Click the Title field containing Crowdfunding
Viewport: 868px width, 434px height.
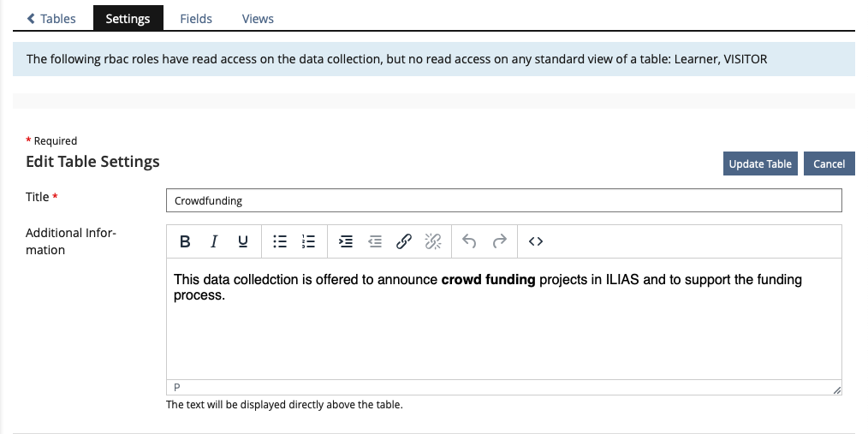click(503, 200)
